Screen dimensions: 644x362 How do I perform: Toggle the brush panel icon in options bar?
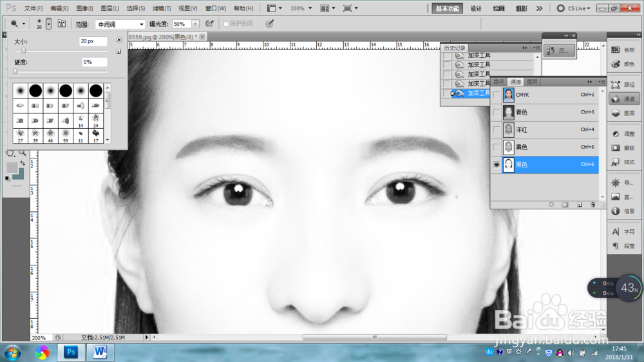click(x=62, y=24)
